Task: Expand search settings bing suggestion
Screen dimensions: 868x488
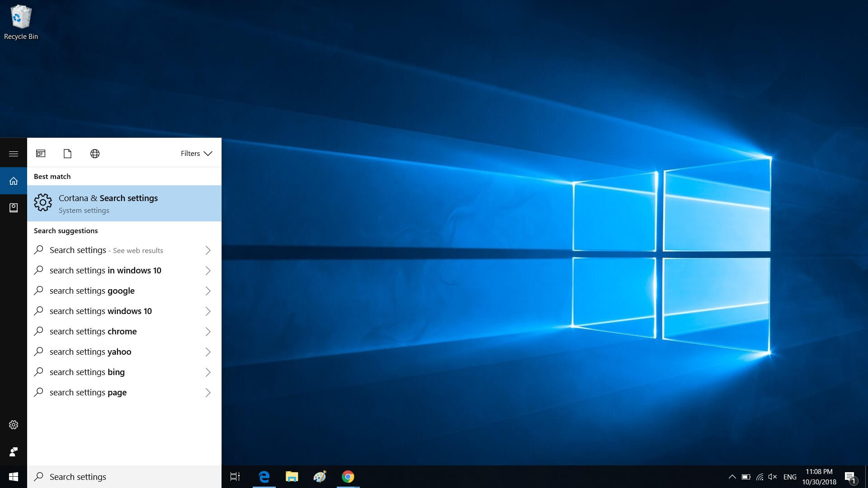Action: pyautogui.click(x=207, y=372)
